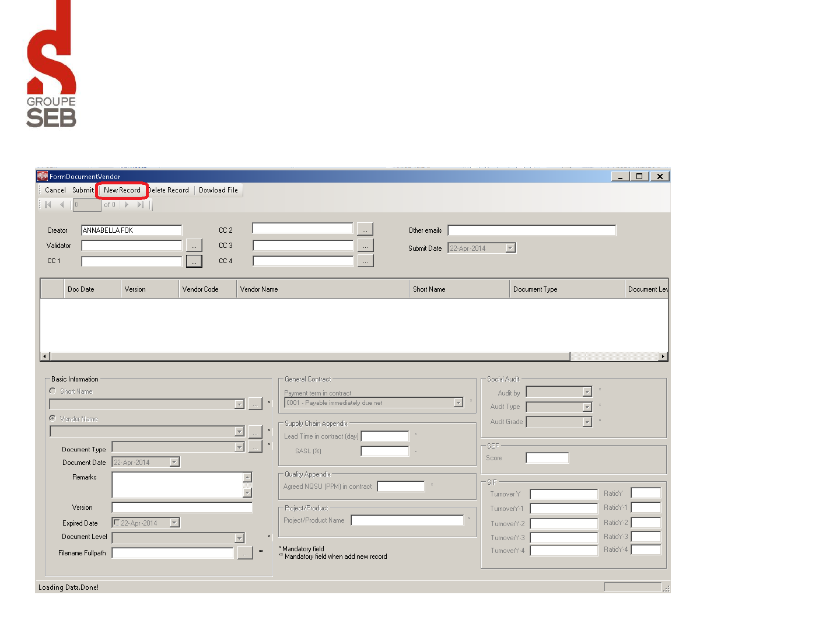Click the Filename Fullpath input field

(173, 553)
